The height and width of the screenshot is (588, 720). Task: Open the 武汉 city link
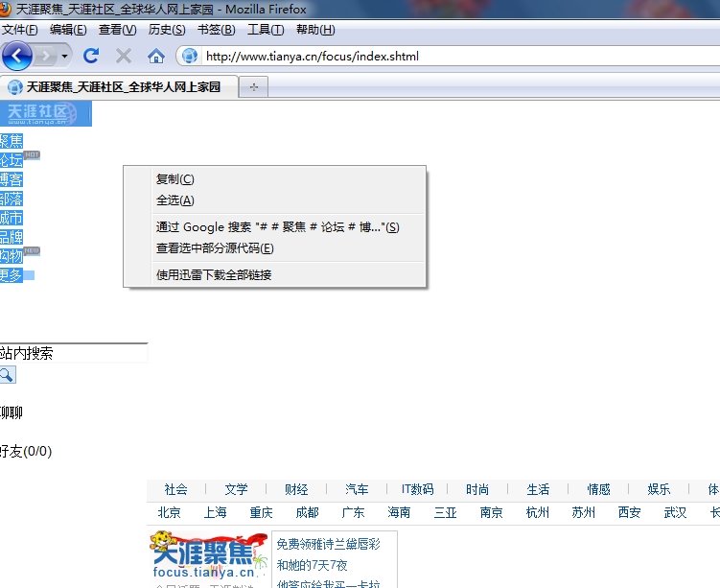[676, 512]
